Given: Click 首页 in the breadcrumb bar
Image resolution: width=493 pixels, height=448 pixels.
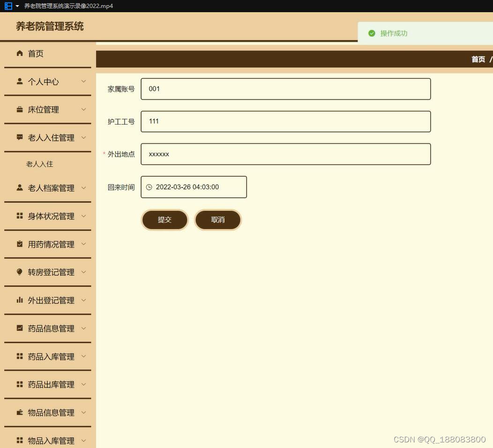Looking at the screenshot, I should [x=478, y=59].
